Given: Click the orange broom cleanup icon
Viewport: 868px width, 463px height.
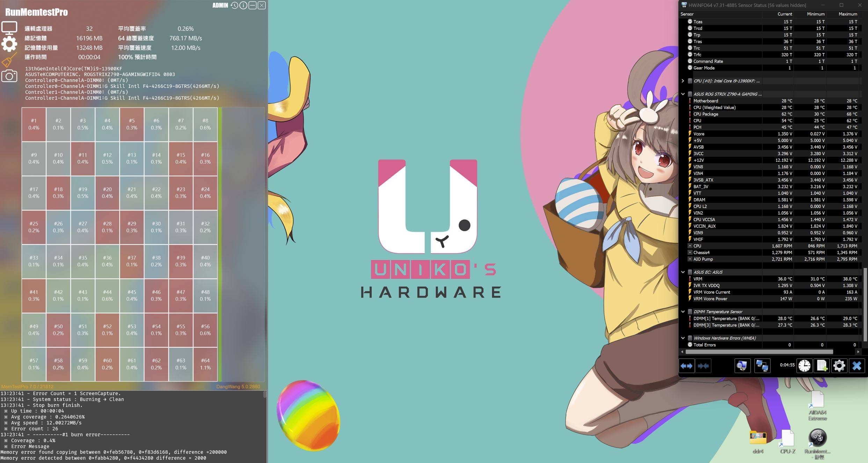Looking at the screenshot, I should [9, 60].
